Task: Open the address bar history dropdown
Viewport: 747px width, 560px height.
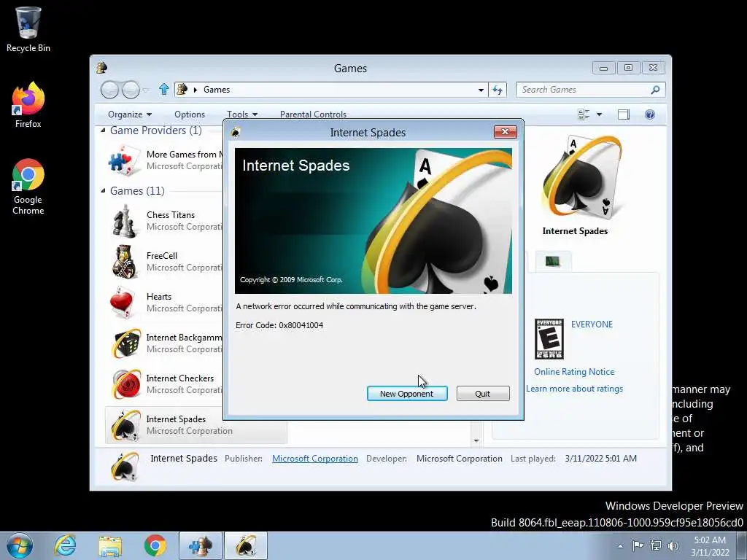Action: pyautogui.click(x=481, y=90)
